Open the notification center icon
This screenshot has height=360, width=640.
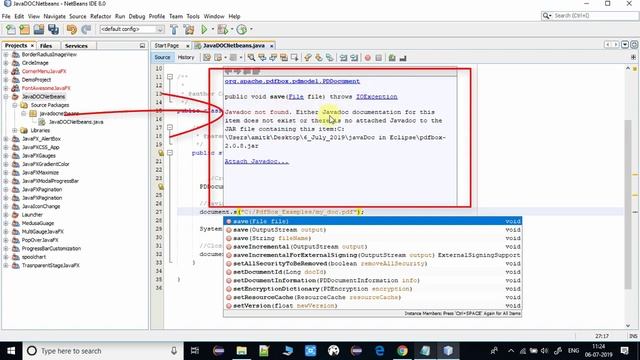[x=624, y=351]
